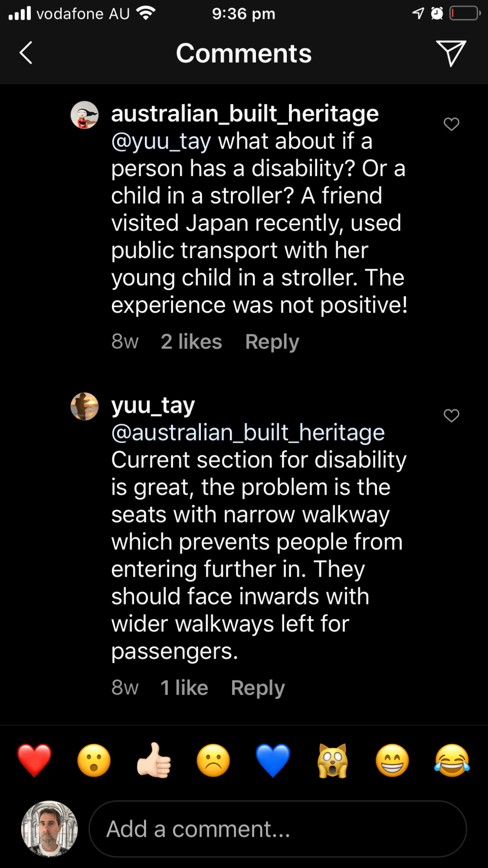The image size is (488, 868).
Task: Insert the frowning face emoji
Action: (x=213, y=760)
